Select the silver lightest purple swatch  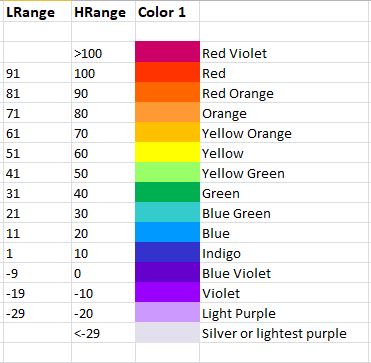point(167,332)
